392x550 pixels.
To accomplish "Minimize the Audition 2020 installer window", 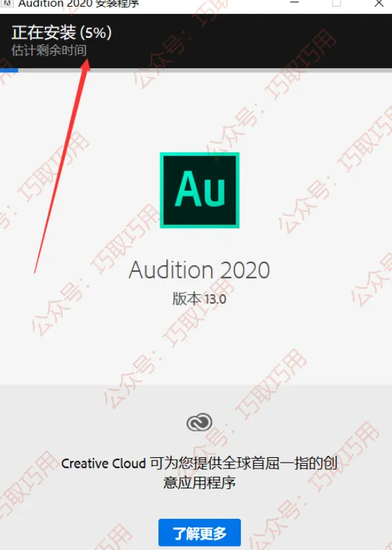I will coord(295,3).
